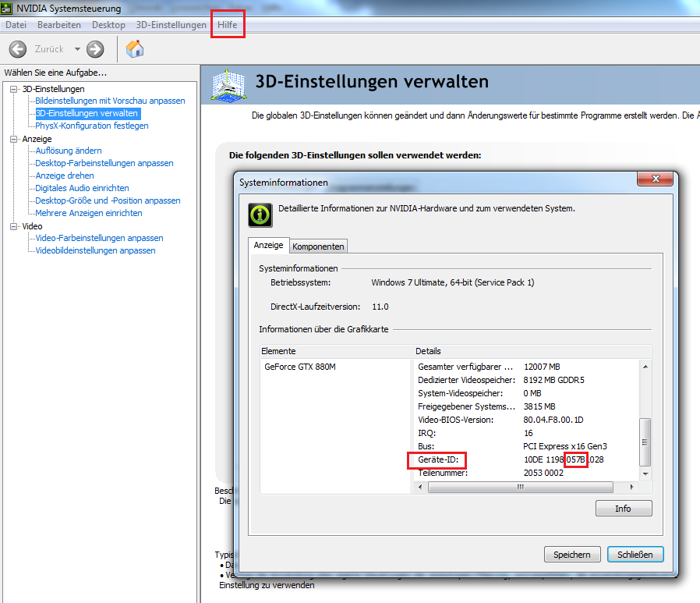
Task: Open PhysX-Konfiguration festlegen
Action: click(x=92, y=126)
